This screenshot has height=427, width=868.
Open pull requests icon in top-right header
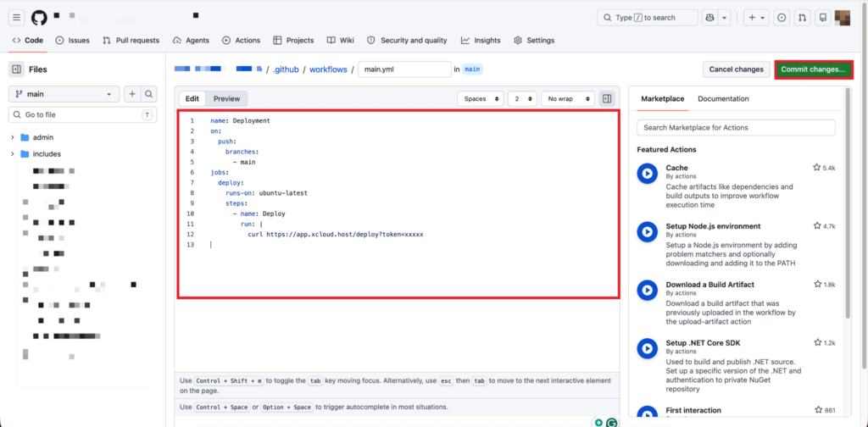coord(802,17)
